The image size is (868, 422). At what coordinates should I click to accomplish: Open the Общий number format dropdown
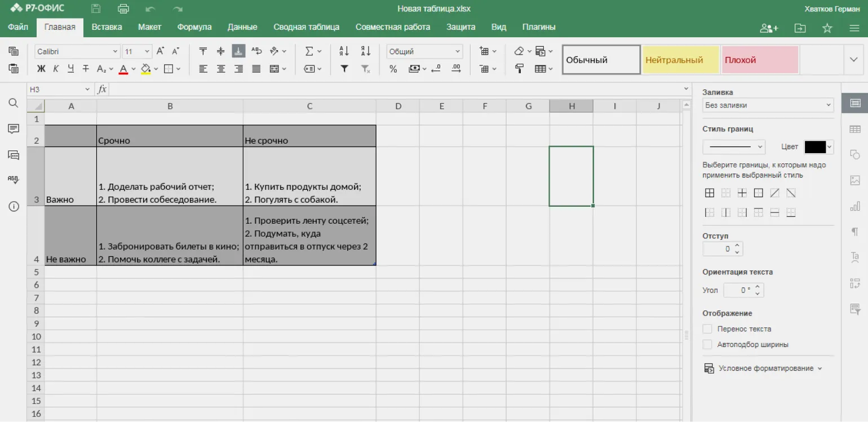point(424,51)
